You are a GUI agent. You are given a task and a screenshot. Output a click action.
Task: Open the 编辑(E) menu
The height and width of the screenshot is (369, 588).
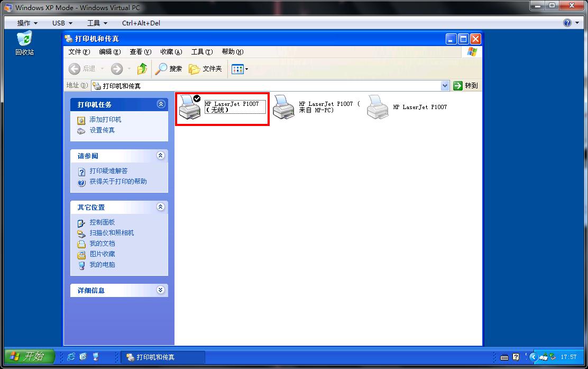[110, 52]
